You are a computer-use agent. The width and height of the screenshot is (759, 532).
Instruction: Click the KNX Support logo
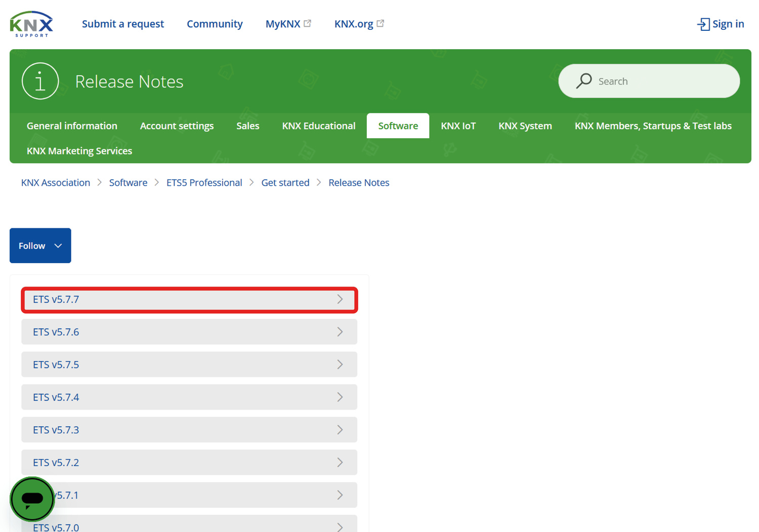click(x=31, y=24)
